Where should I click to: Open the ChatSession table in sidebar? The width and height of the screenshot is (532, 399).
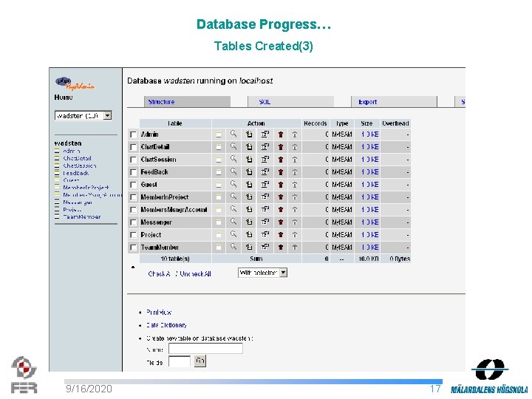point(80,166)
